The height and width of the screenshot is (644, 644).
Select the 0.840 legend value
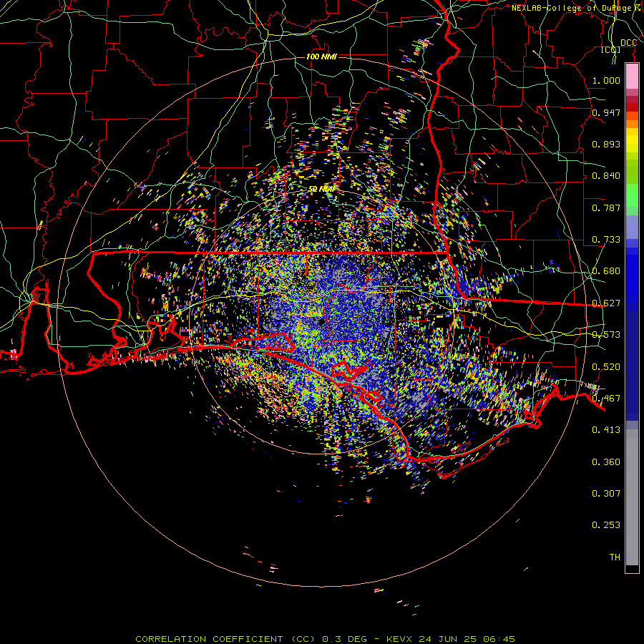click(x=606, y=176)
